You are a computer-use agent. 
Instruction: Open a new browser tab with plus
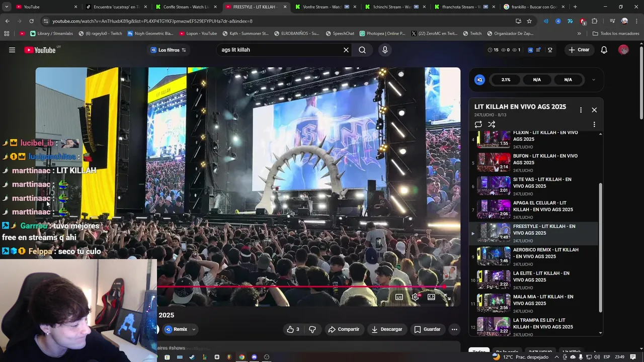tap(575, 7)
